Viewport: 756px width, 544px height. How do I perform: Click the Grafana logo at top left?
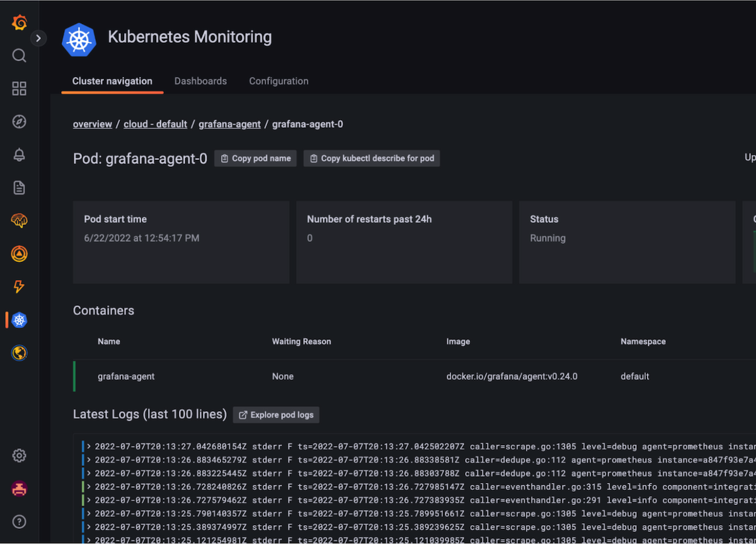point(19,22)
